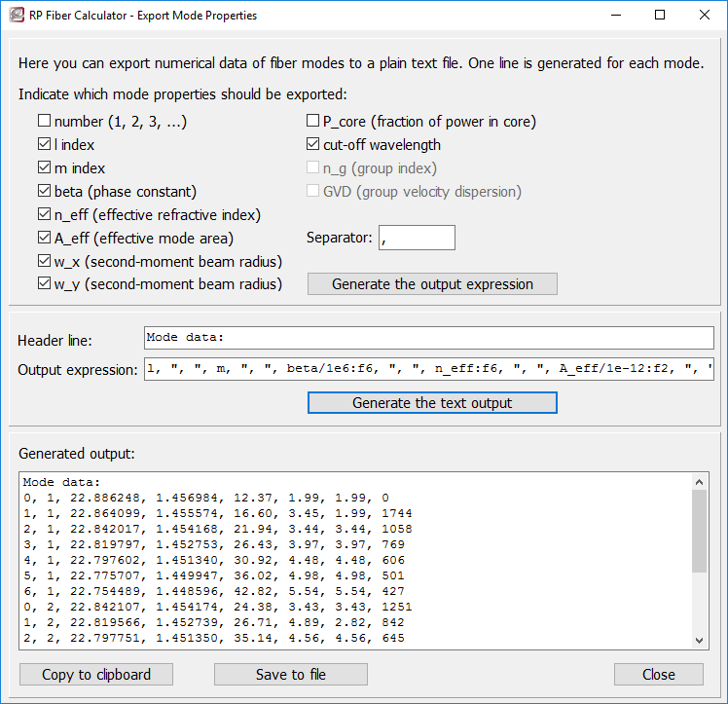This screenshot has height=704, width=728.
Task: Maximize the Export Mode Properties window
Action: click(x=660, y=15)
